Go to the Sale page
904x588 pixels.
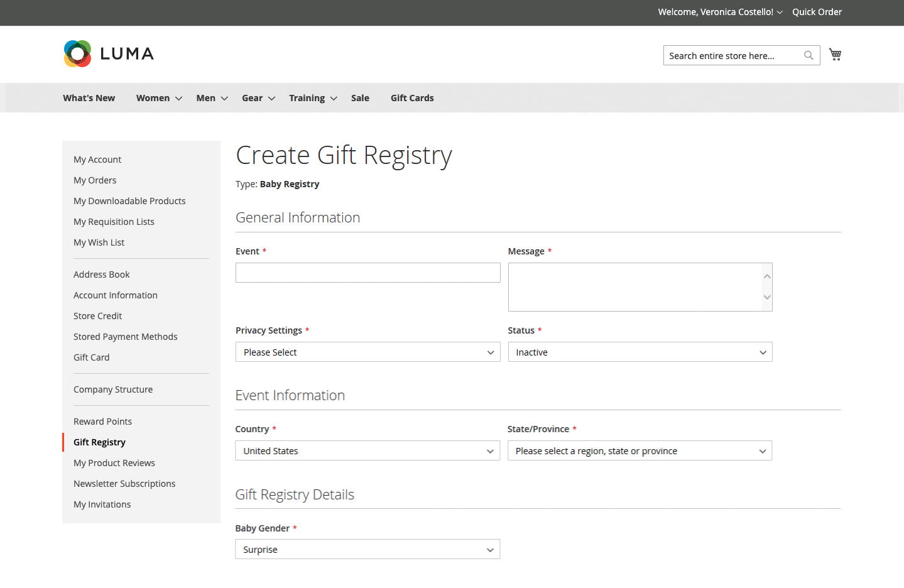(x=360, y=98)
